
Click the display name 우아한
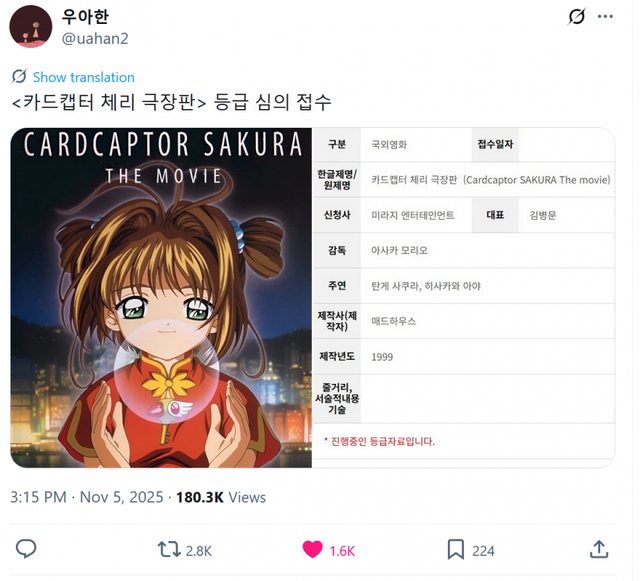coord(85,17)
